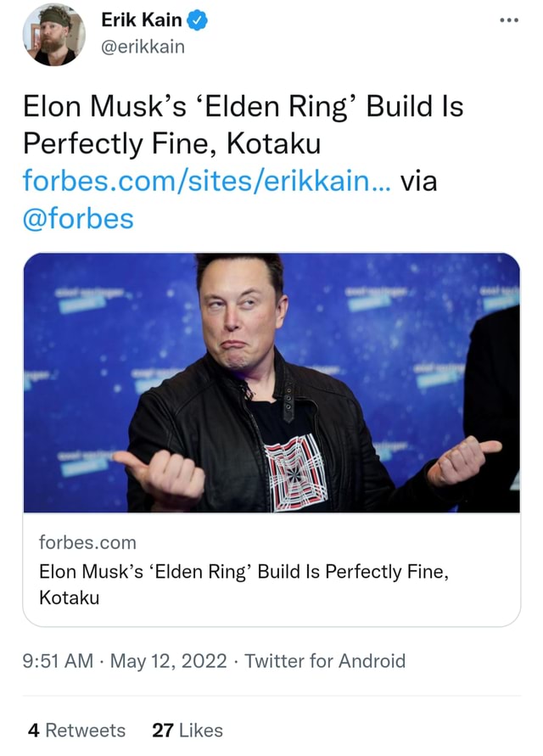Open the @forbes mention in the tweet
Screen dimensions: 543x756
[79, 218]
